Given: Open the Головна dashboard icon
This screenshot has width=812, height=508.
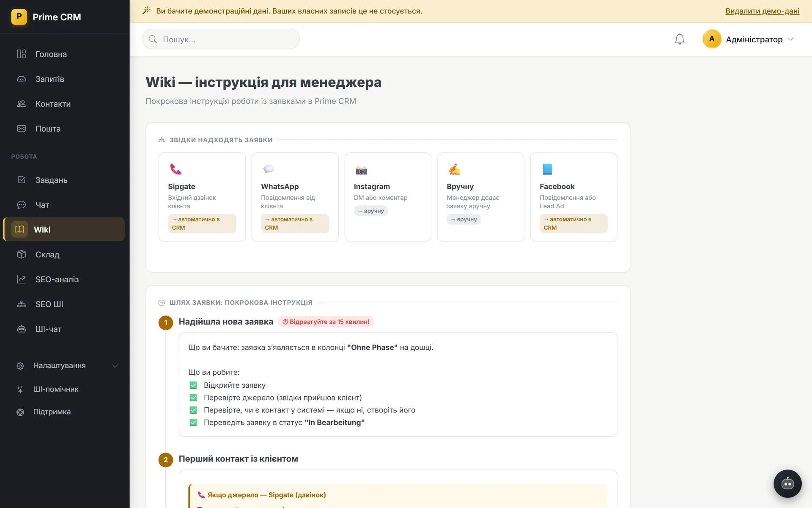Looking at the screenshot, I should pyautogui.click(x=21, y=54).
